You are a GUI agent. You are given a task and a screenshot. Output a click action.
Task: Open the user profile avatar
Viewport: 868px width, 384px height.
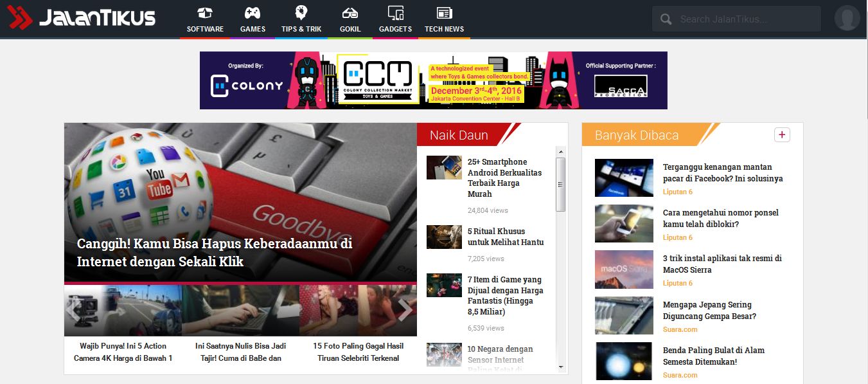click(847, 19)
